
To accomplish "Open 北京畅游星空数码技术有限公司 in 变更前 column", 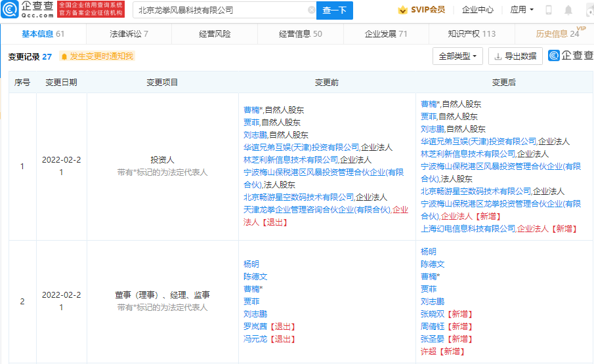I will tap(299, 197).
